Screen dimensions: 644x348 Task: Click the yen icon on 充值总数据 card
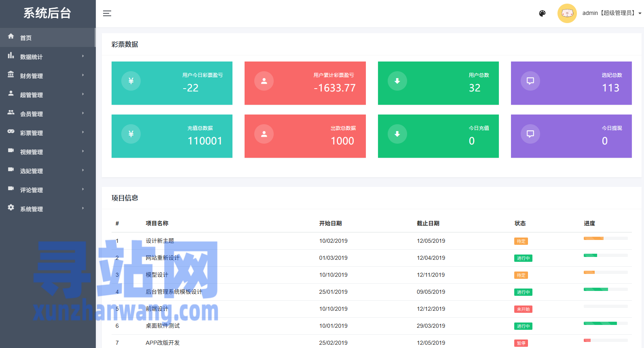131,134
